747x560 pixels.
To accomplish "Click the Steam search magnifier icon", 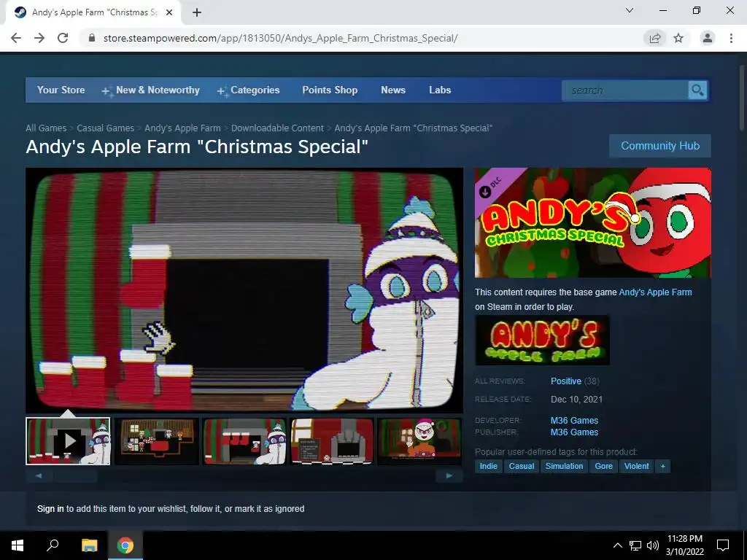I will coord(697,90).
